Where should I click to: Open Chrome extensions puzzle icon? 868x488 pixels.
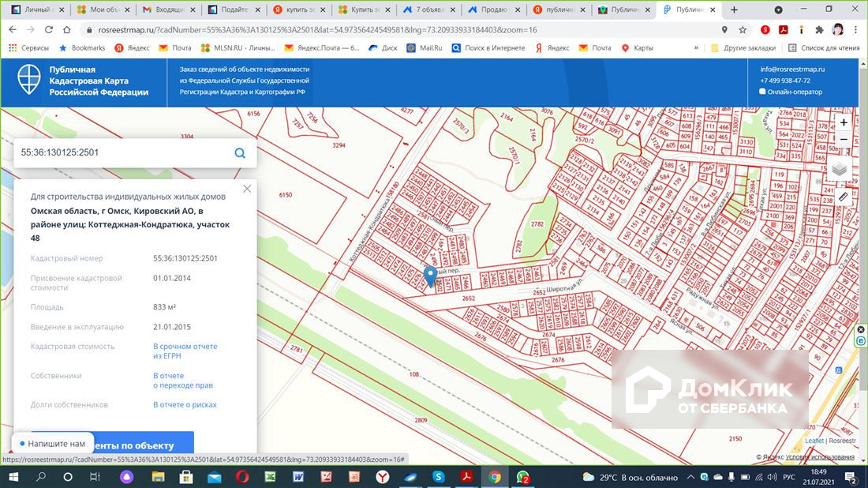coord(819,29)
